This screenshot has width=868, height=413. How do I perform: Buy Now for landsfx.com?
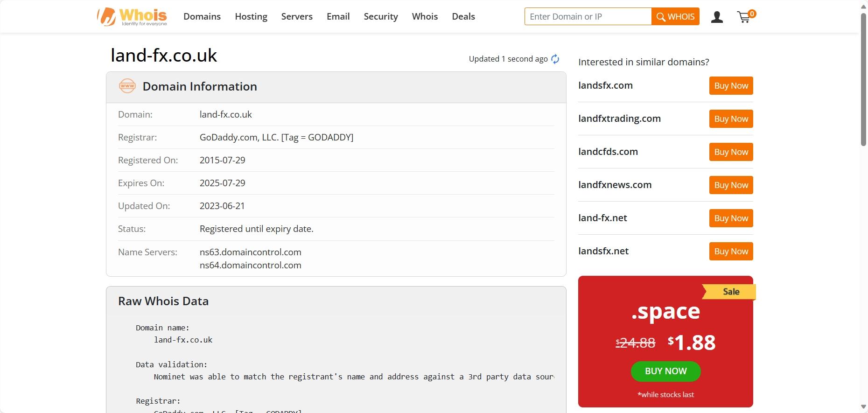pos(731,85)
